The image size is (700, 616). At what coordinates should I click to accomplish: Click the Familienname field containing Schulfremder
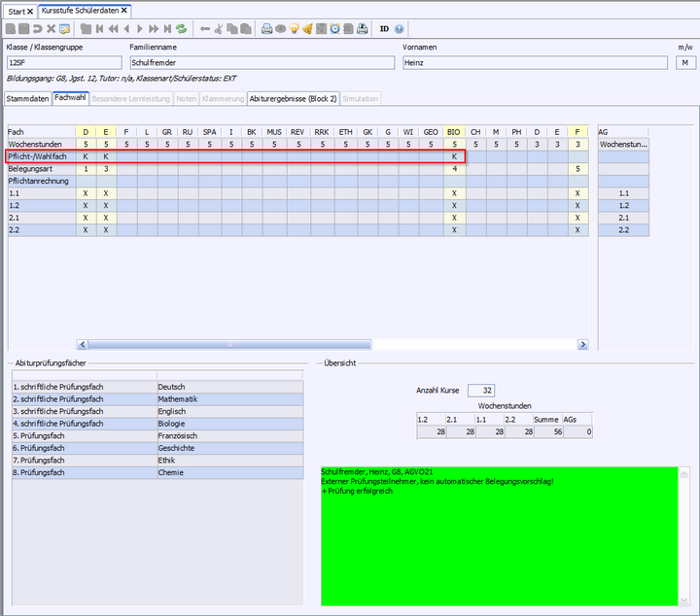[261, 62]
